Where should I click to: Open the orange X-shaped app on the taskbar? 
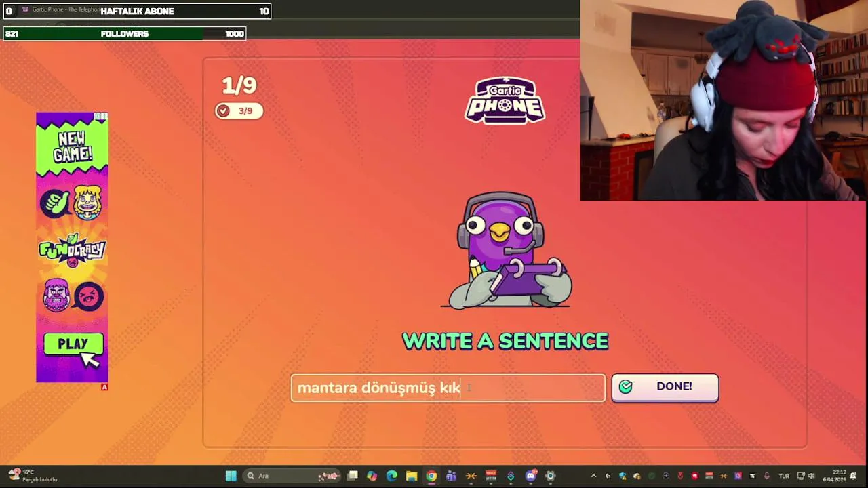pyautogui.click(x=471, y=476)
